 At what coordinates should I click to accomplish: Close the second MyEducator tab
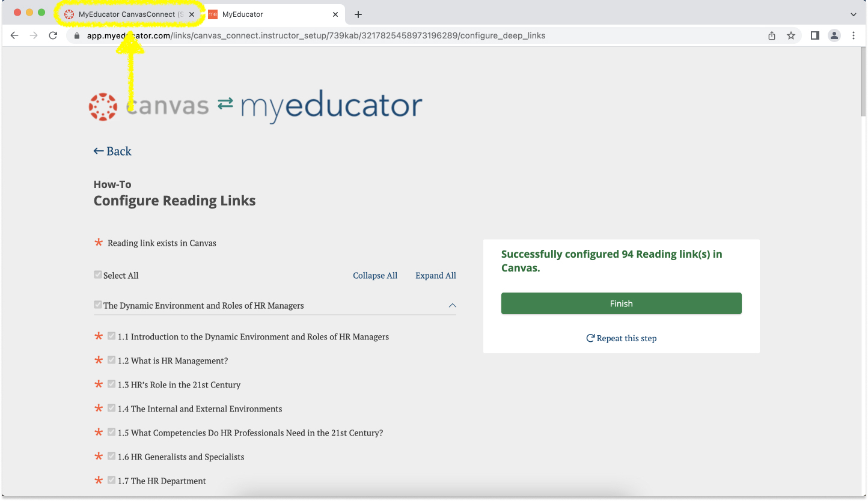point(335,14)
